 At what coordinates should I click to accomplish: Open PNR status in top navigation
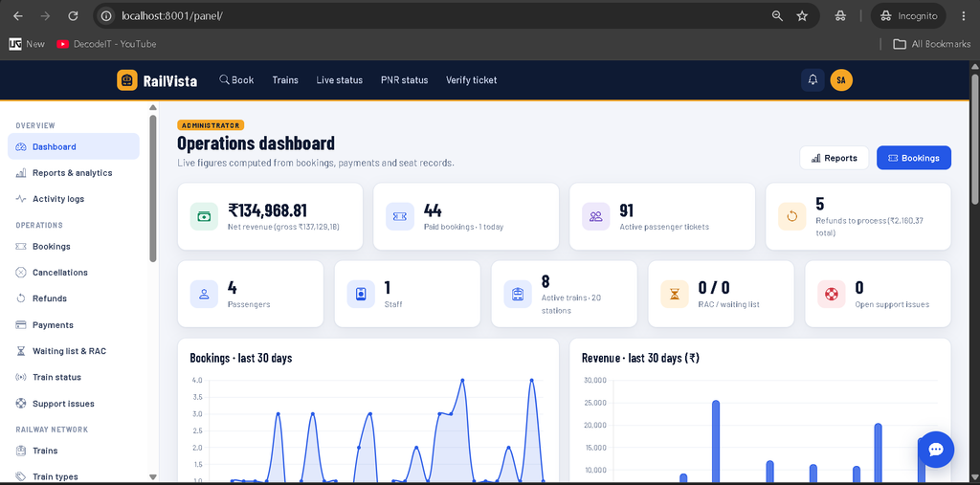[405, 80]
